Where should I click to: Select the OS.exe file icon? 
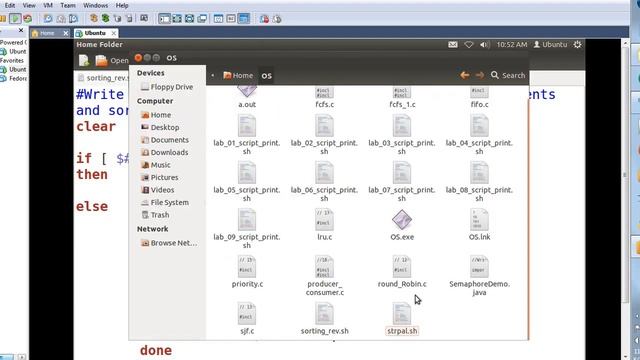click(x=402, y=220)
